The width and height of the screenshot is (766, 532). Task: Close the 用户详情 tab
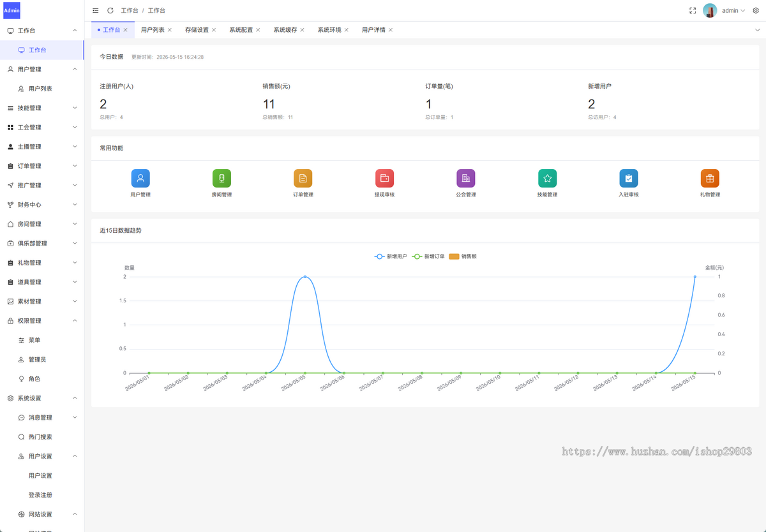click(391, 30)
